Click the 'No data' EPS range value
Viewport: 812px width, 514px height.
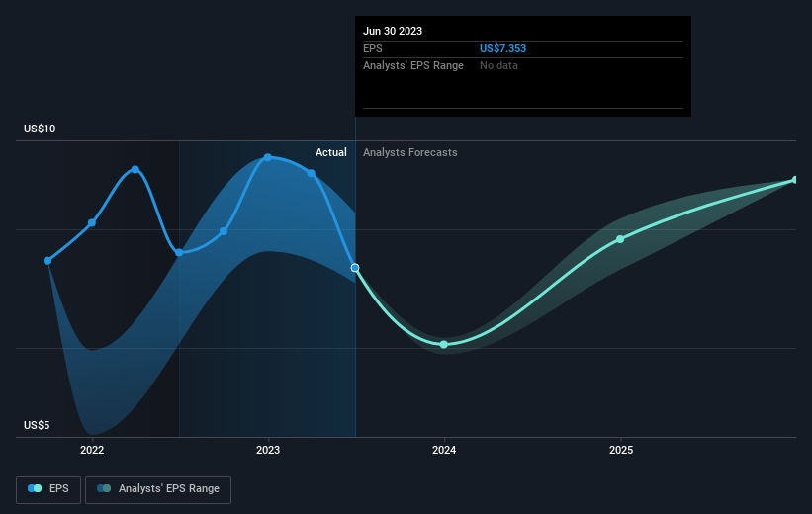coord(498,66)
